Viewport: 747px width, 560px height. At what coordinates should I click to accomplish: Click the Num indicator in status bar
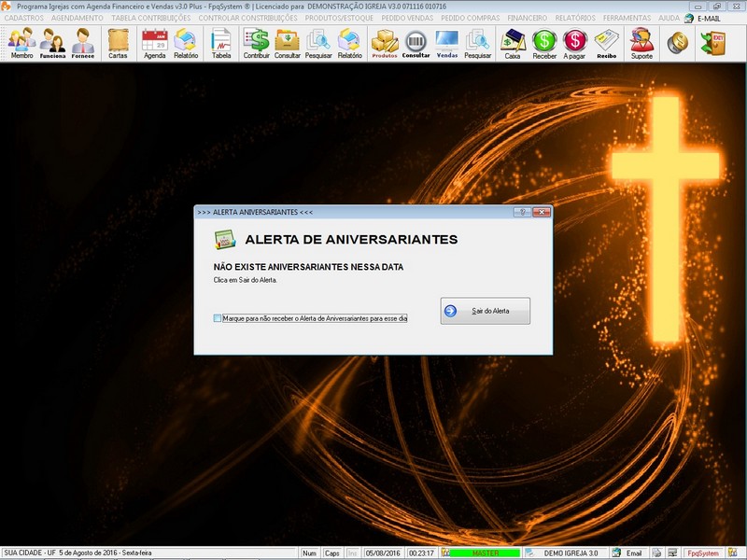pos(309,553)
